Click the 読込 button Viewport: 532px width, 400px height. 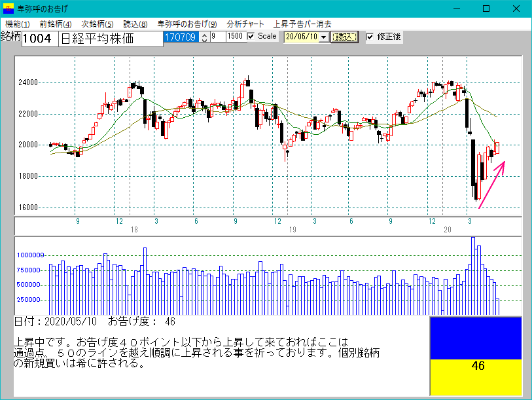tap(344, 37)
